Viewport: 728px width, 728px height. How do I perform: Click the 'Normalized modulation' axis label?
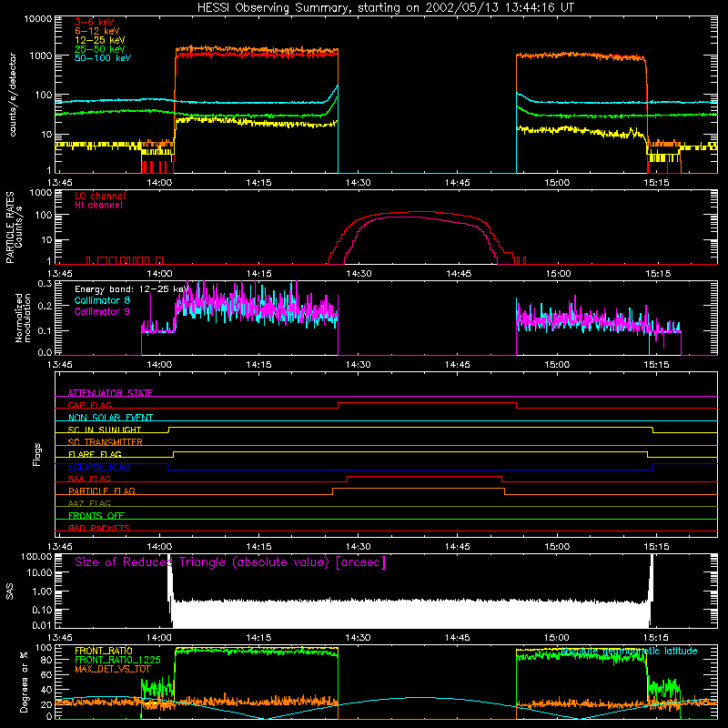23,318
